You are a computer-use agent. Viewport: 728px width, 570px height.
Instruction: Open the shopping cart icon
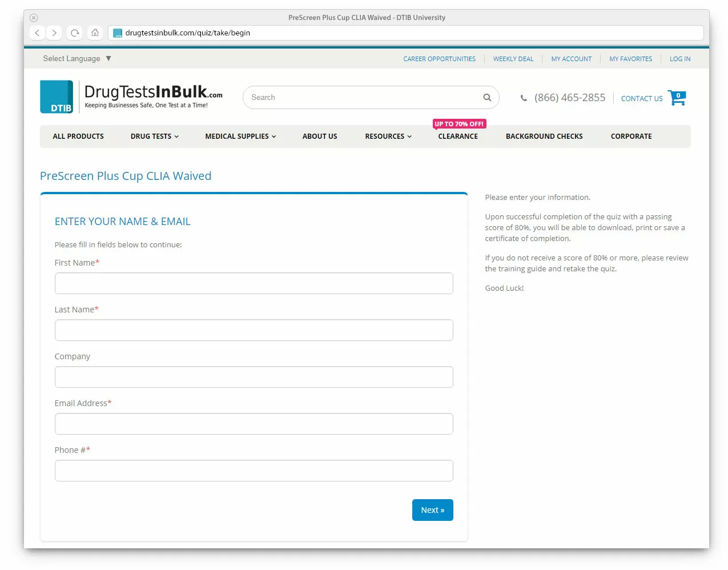(x=677, y=98)
